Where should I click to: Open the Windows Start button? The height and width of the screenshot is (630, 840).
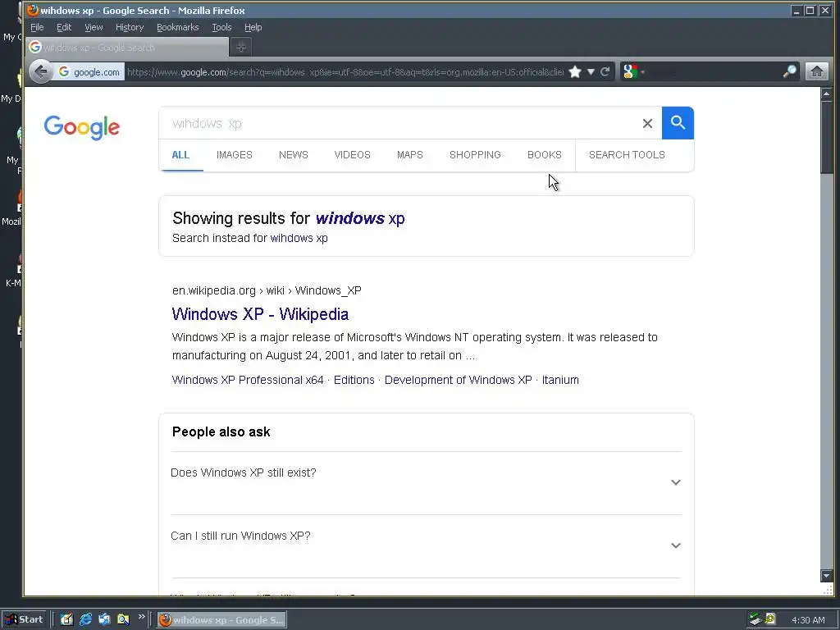tap(25, 620)
